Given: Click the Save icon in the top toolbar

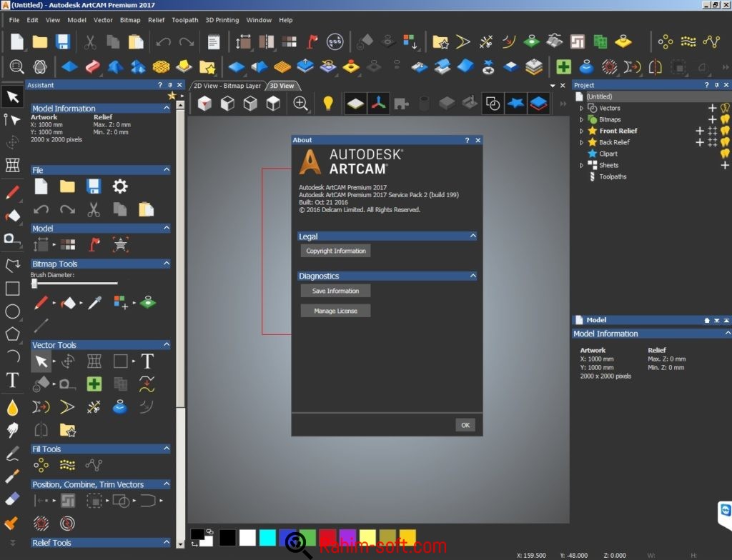Looking at the screenshot, I should (x=63, y=41).
